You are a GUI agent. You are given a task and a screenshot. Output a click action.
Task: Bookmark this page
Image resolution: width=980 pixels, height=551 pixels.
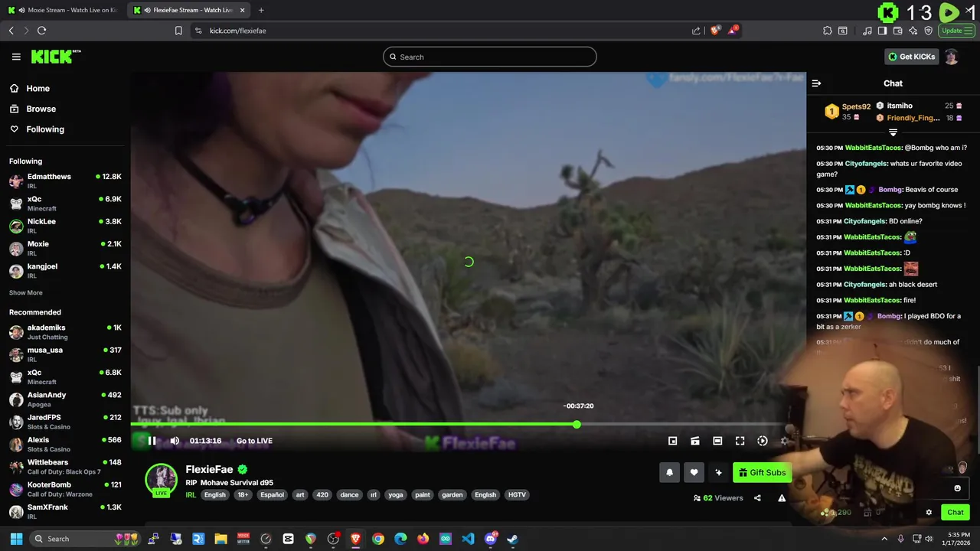tap(178, 31)
